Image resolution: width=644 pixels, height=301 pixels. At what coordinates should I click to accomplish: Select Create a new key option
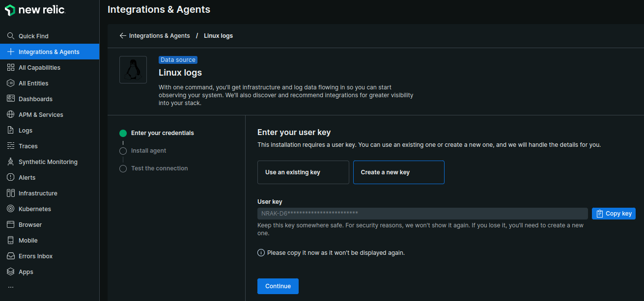pyautogui.click(x=399, y=172)
